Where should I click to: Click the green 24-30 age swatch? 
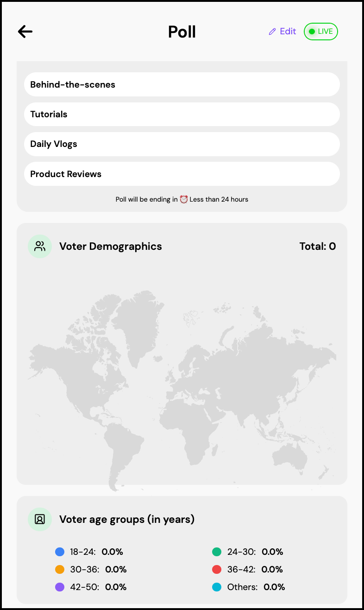[x=217, y=552]
